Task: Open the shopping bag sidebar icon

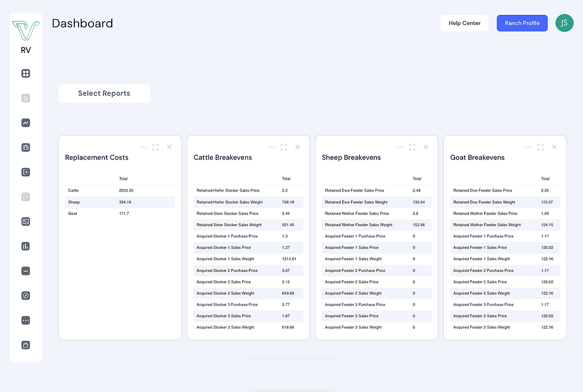Action: (x=26, y=345)
